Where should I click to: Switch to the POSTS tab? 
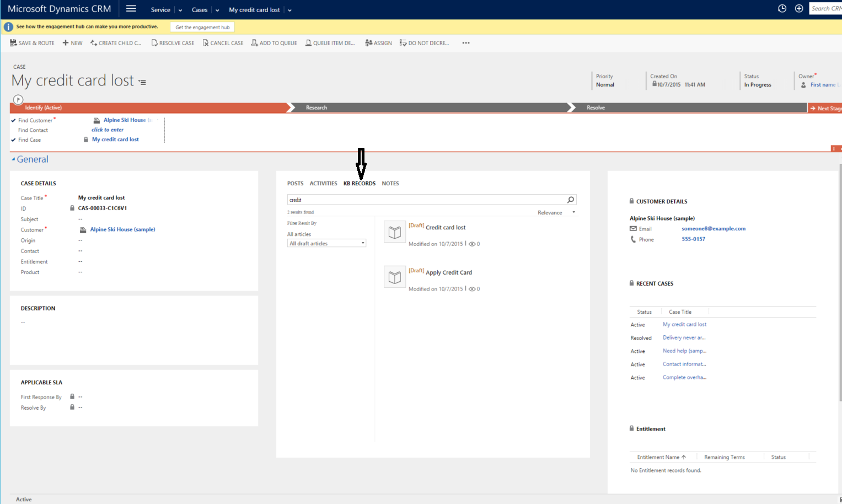pyautogui.click(x=295, y=183)
